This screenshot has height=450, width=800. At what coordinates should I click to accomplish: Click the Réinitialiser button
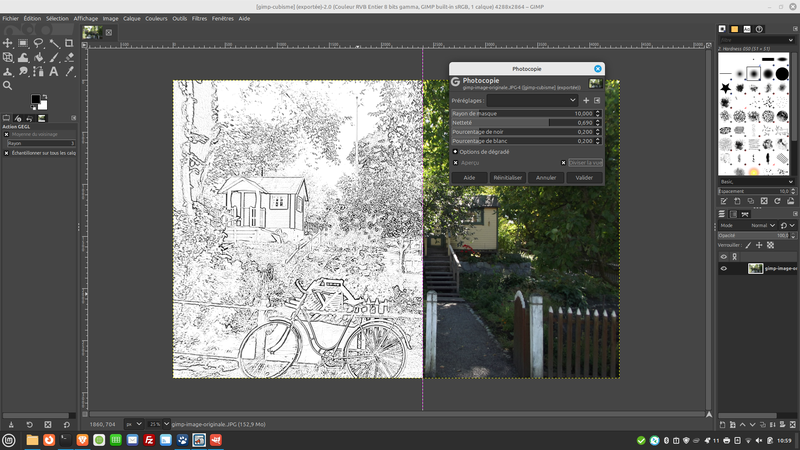[x=507, y=177]
